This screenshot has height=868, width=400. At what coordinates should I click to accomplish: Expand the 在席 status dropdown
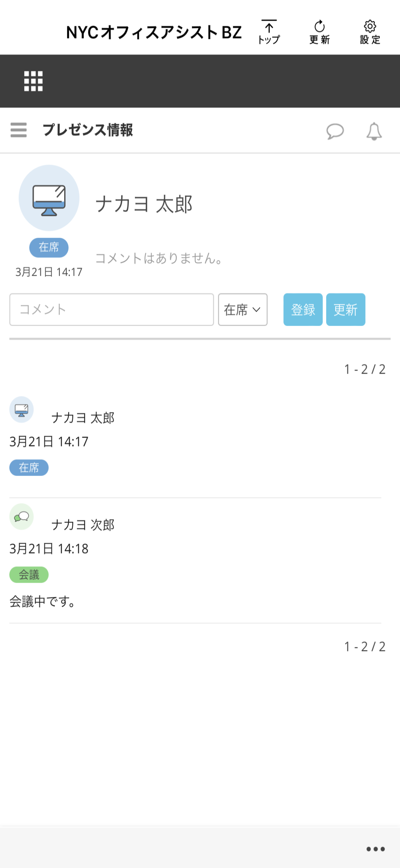click(x=243, y=310)
